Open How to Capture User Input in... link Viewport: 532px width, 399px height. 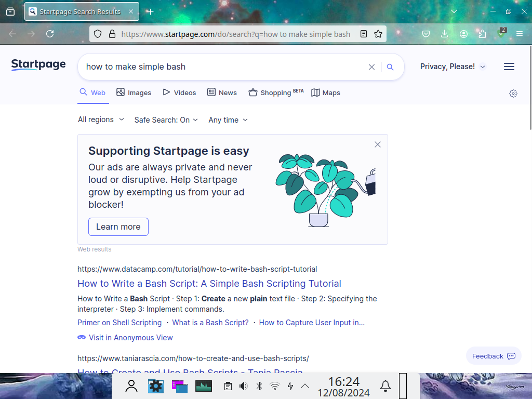[x=312, y=323]
